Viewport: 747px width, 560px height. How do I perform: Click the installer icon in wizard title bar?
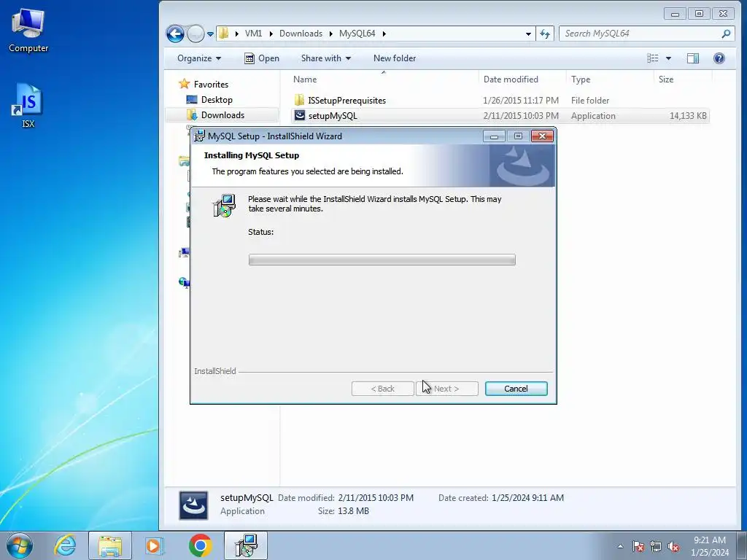point(200,136)
